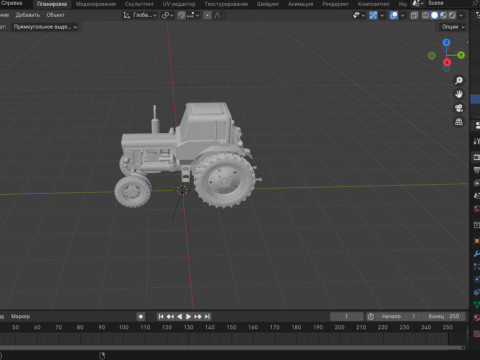The height and width of the screenshot is (360, 480).
Task: Jump to previous keyframe
Action: pos(170,317)
